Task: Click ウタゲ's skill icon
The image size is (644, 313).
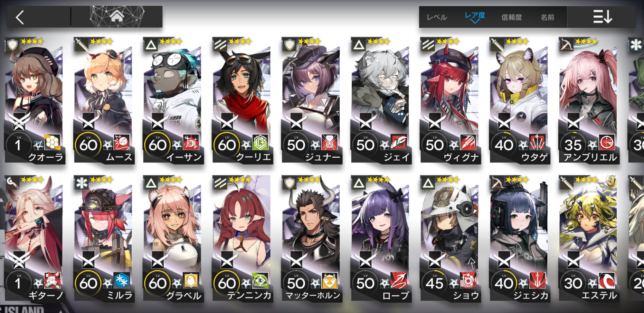Action: 537,142
